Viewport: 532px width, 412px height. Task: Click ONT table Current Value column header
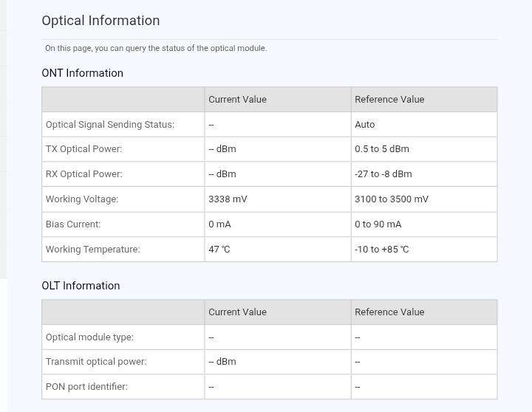pos(237,100)
